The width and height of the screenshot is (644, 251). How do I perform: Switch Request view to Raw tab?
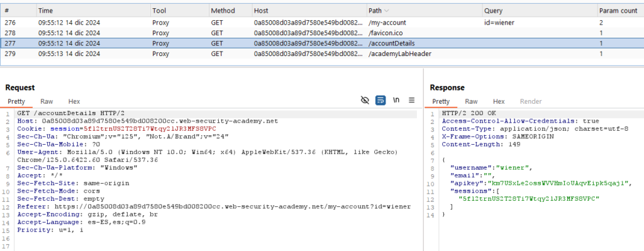47,101
